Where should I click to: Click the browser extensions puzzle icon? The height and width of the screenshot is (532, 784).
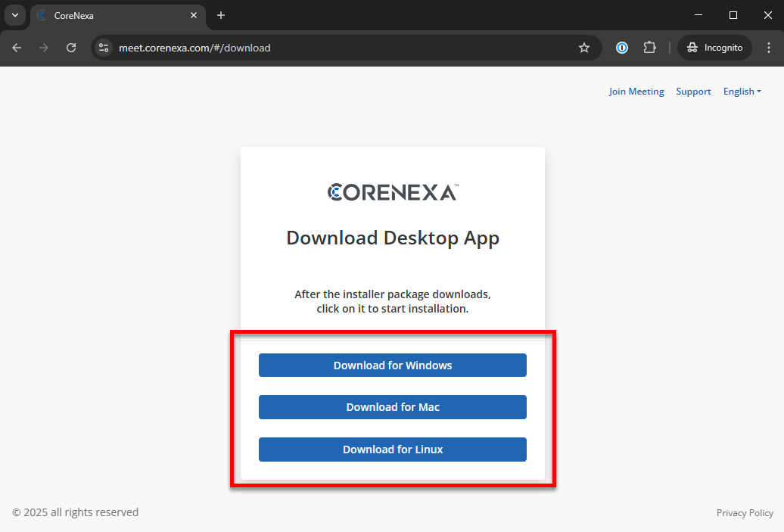[649, 48]
